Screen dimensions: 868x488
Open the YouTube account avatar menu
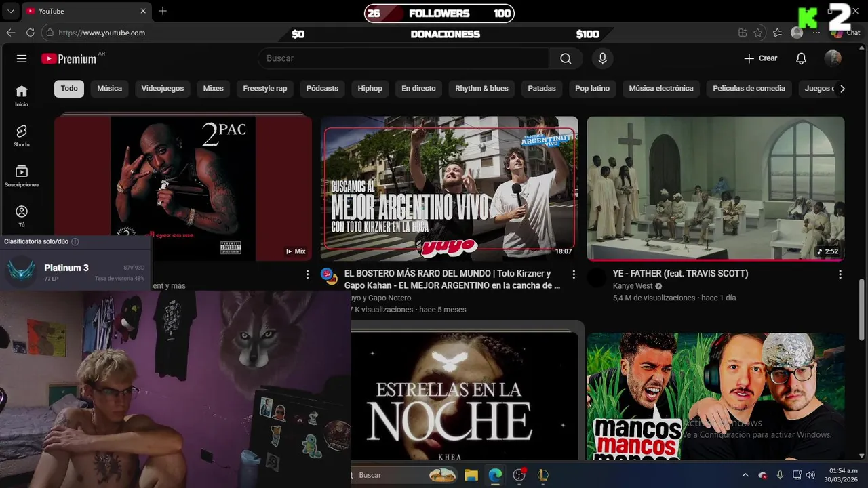coord(833,58)
